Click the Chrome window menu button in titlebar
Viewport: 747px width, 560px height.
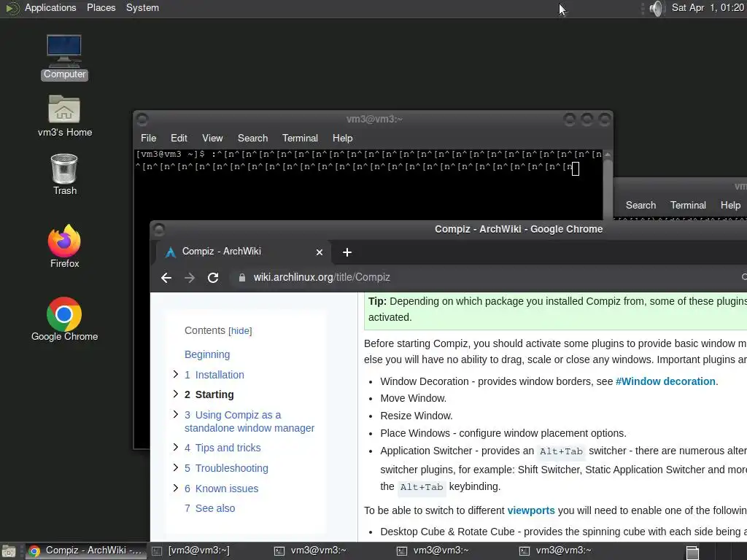coord(159,230)
